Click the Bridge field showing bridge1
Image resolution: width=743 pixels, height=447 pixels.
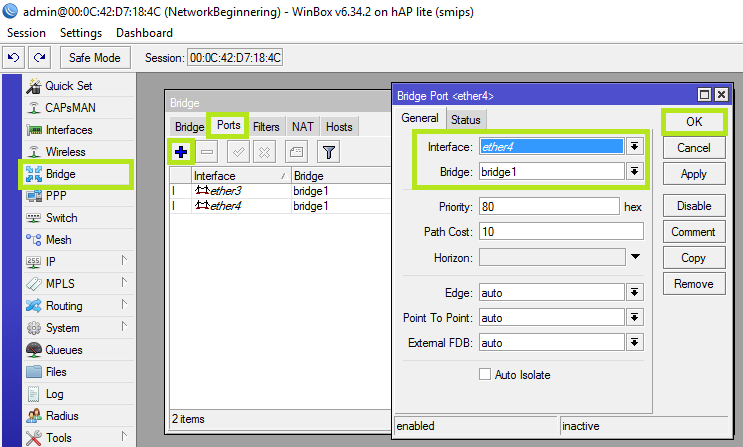(552, 172)
